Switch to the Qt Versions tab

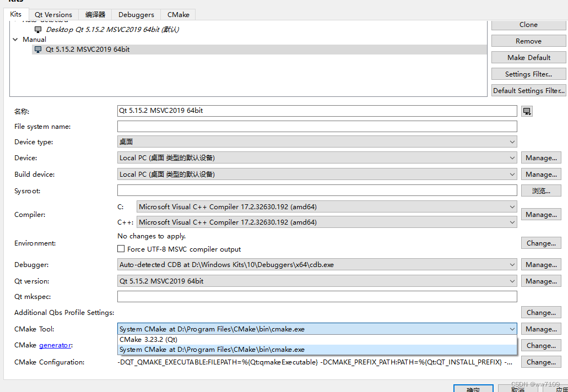coord(53,14)
